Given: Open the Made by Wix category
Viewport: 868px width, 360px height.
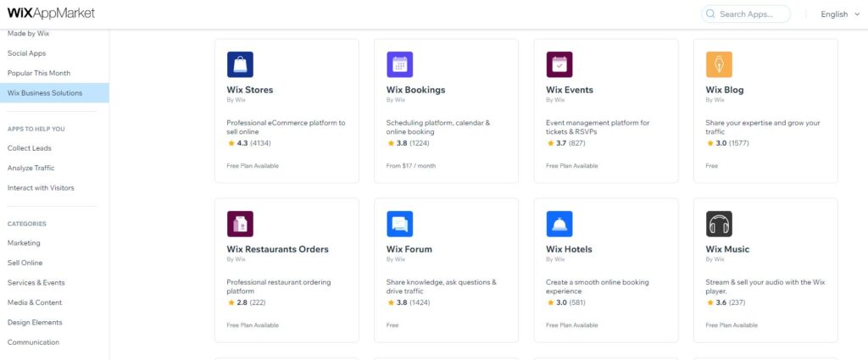Looking at the screenshot, I should tap(28, 33).
